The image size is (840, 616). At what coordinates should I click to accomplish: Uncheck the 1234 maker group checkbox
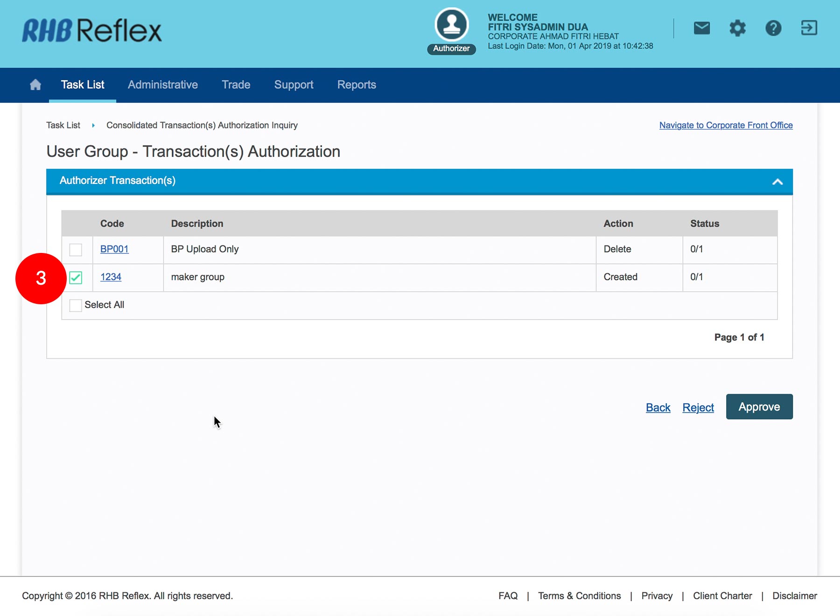click(76, 278)
